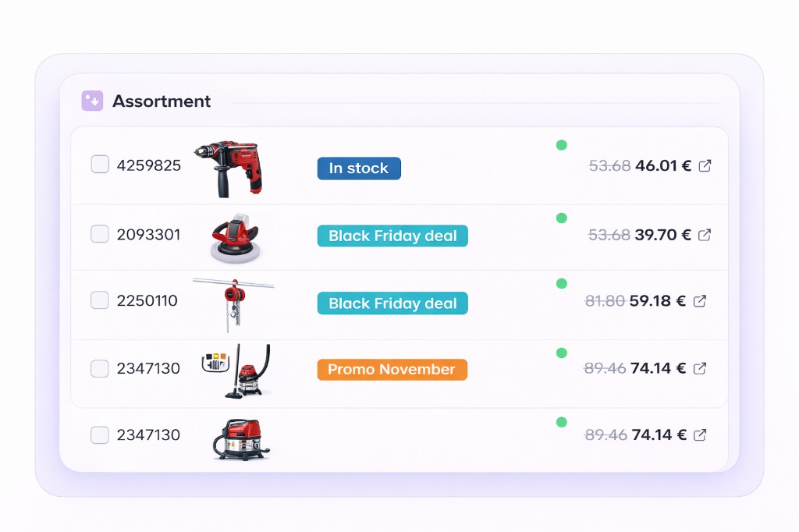Screen dimensions: 799x532
Task: Open external link in Promo November row
Action: click(x=700, y=368)
